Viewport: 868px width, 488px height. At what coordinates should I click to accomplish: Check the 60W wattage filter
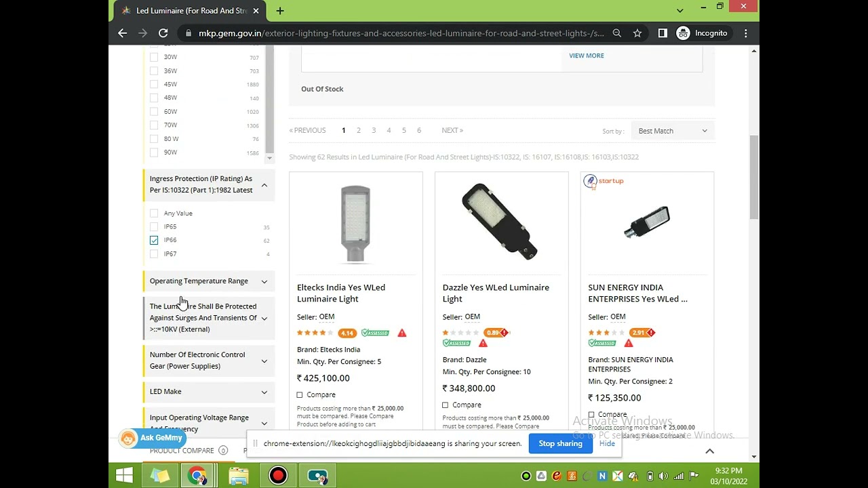(154, 111)
